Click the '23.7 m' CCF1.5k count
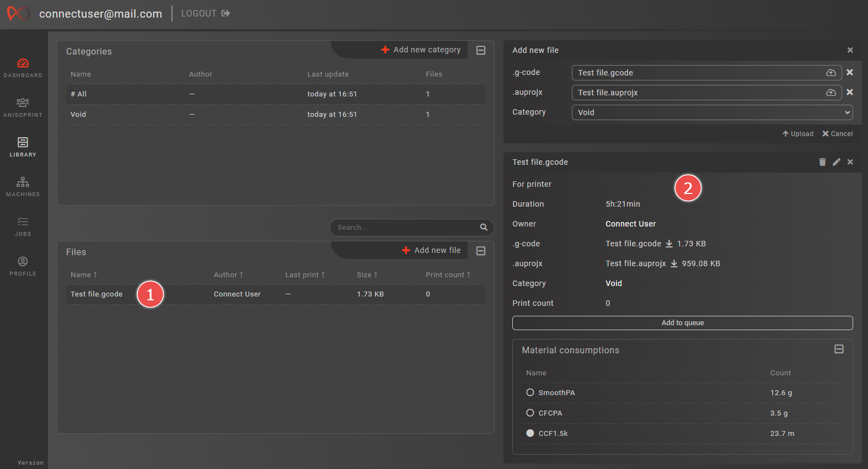868x469 pixels. tap(783, 434)
